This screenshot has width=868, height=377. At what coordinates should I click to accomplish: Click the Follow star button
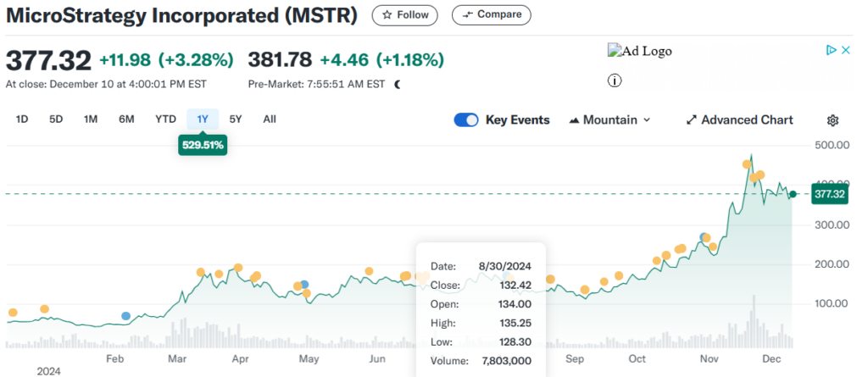pyautogui.click(x=404, y=15)
